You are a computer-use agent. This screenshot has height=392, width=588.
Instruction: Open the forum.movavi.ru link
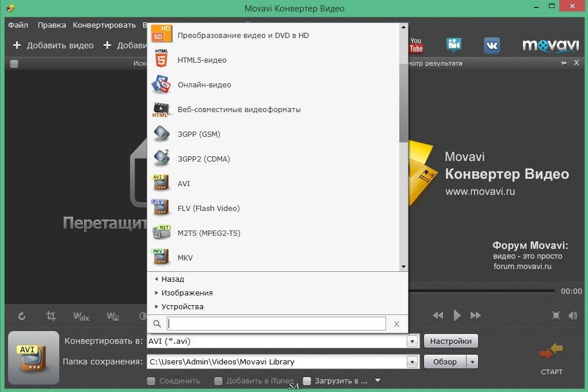pos(522,267)
